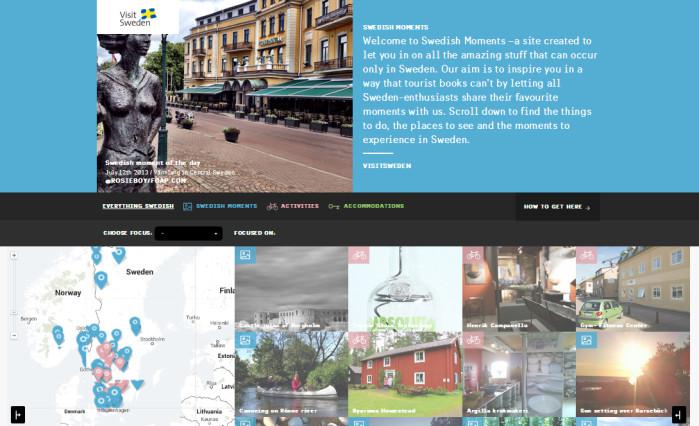Open the red homestead house thumbnail
Image resolution: width=699 pixels, height=426 pixels.
[405, 374]
